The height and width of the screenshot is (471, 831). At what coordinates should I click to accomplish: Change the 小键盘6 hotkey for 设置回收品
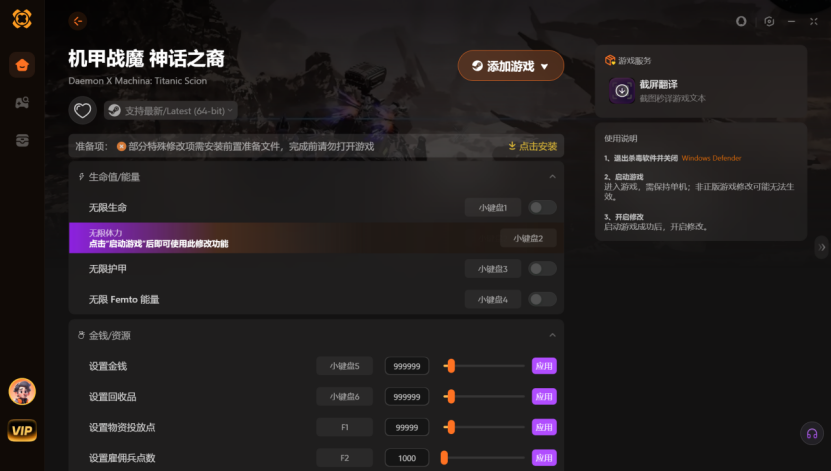pyautogui.click(x=344, y=397)
